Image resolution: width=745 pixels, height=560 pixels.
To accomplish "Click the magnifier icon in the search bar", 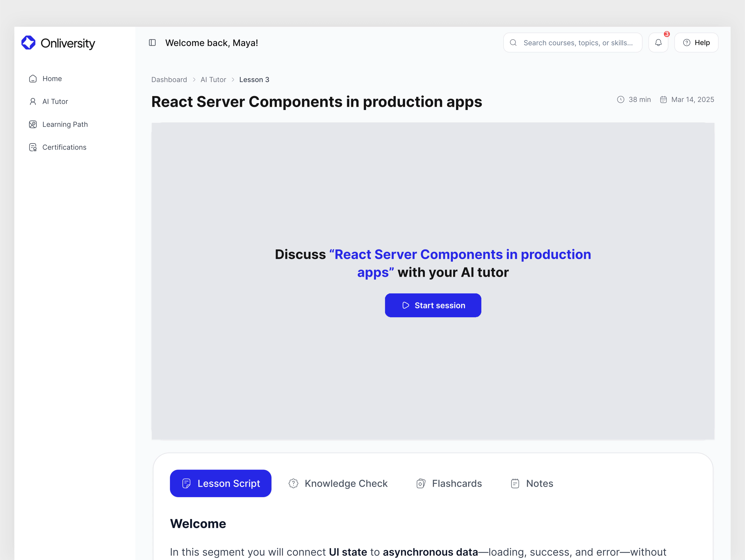I will (x=513, y=42).
